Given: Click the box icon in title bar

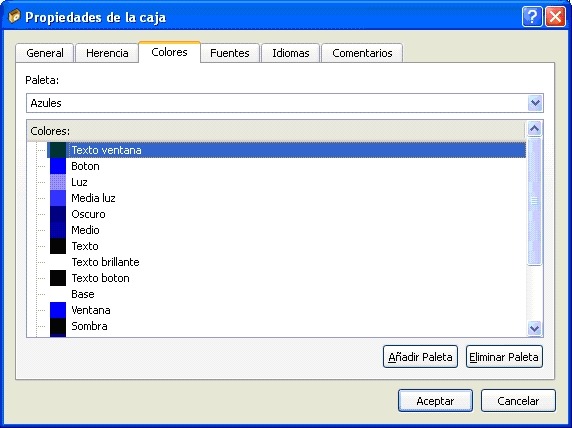Looking at the screenshot, I should (x=14, y=16).
